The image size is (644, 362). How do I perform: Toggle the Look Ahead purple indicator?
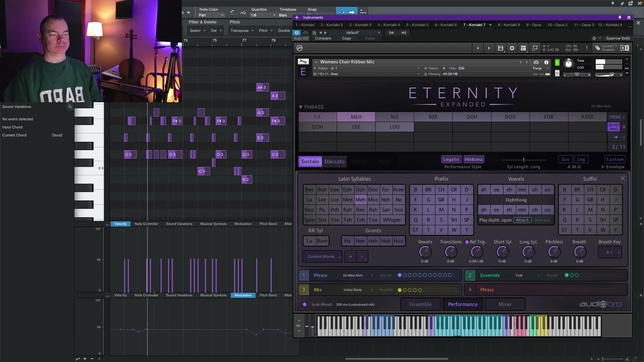point(304,304)
